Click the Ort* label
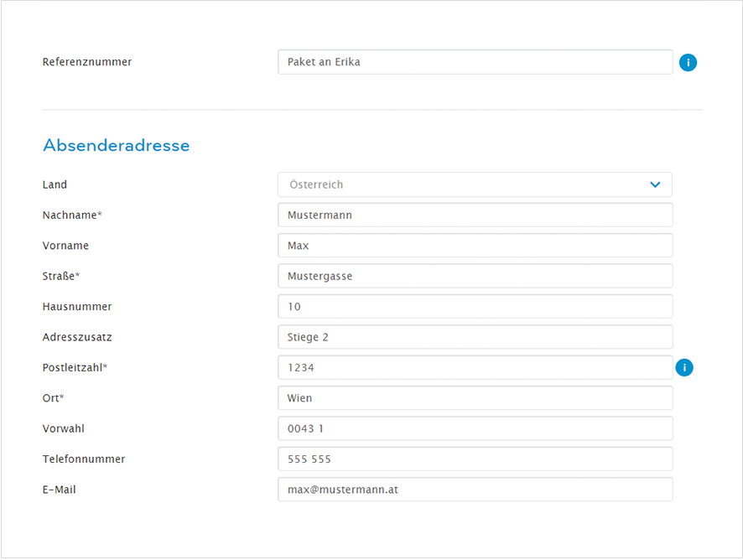Screen dimensions: 743x560 53,398
